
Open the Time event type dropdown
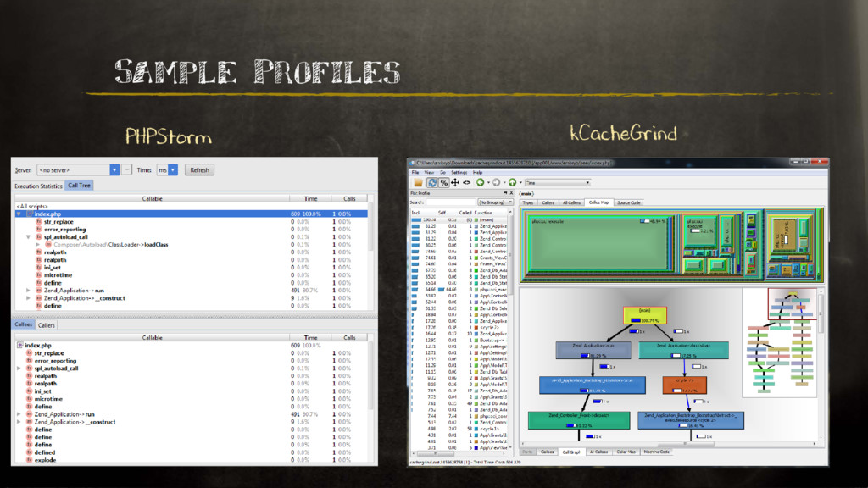[x=558, y=183]
